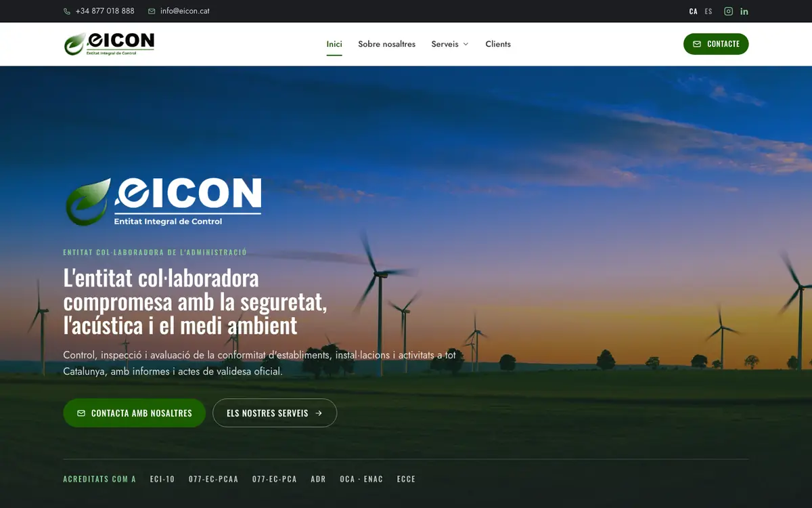Open the Sobre nosaltres page
812x508 pixels.
pos(387,44)
